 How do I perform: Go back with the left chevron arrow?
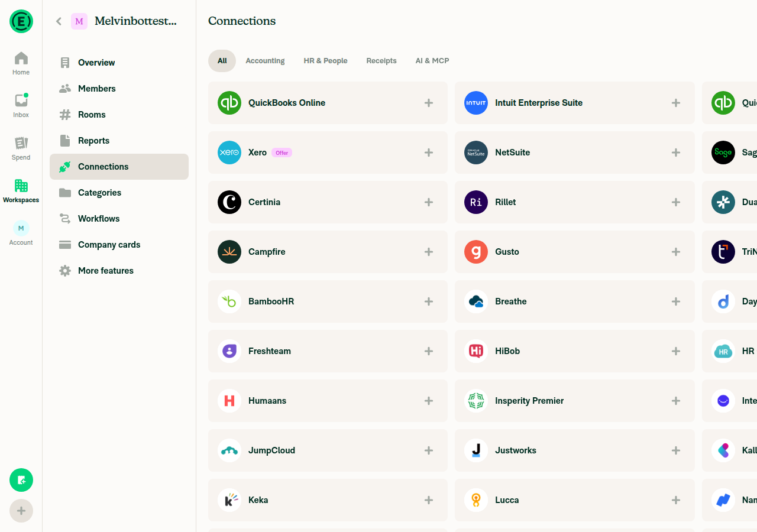click(x=59, y=21)
